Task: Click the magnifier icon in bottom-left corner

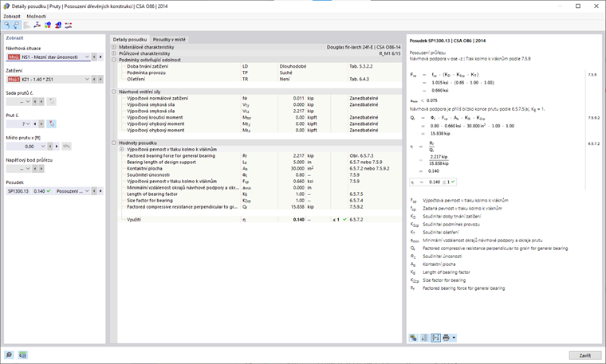Action: click(x=9, y=354)
